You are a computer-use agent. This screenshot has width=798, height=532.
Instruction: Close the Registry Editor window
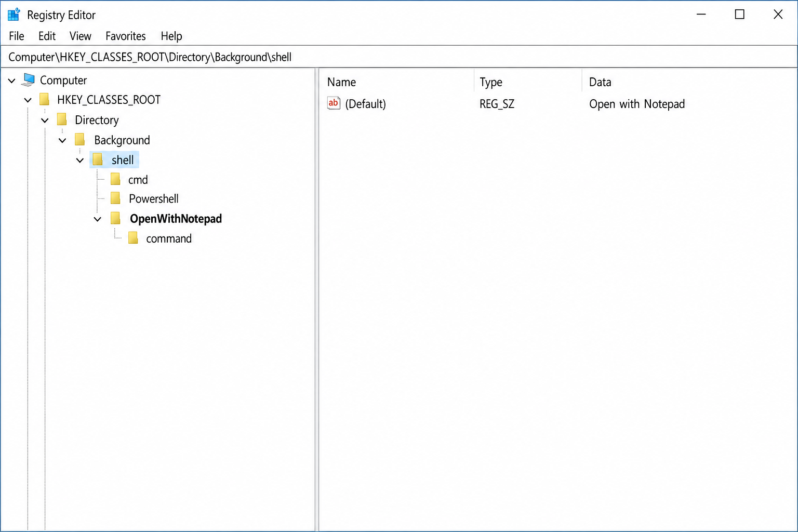point(778,15)
